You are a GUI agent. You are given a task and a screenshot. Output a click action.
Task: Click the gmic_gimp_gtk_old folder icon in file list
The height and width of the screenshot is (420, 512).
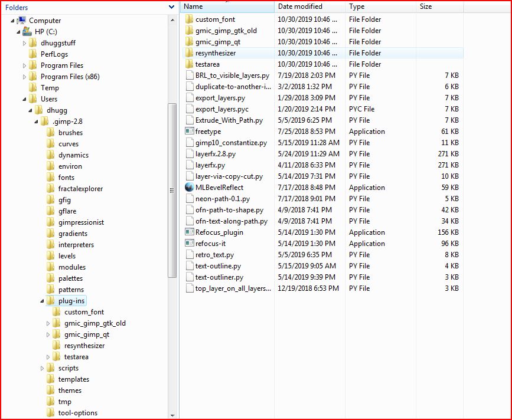(190, 31)
